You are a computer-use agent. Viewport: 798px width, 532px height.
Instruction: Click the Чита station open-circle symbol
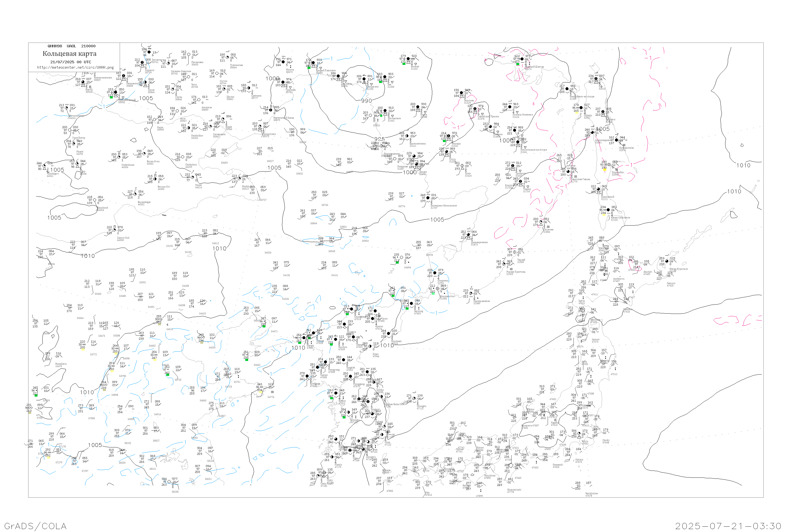pos(188,77)
